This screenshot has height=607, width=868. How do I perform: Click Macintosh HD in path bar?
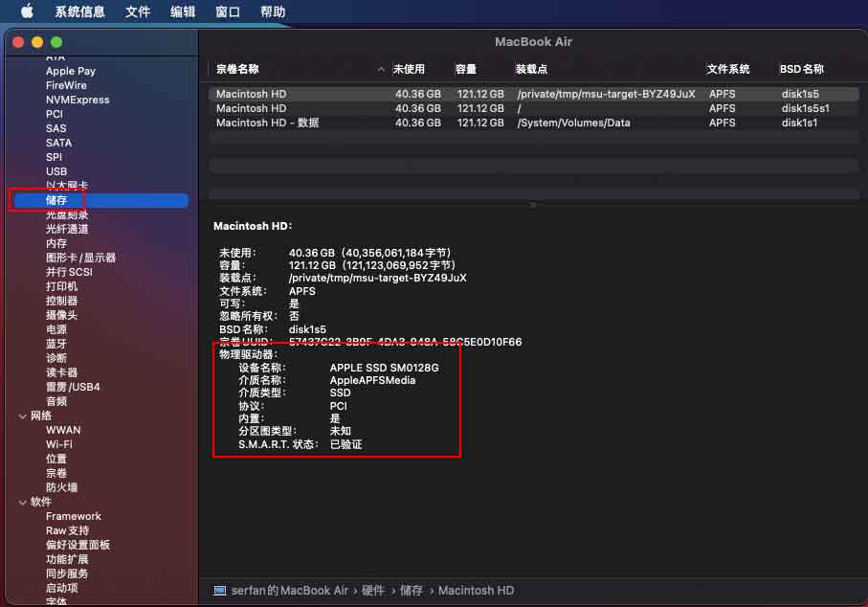476,591
